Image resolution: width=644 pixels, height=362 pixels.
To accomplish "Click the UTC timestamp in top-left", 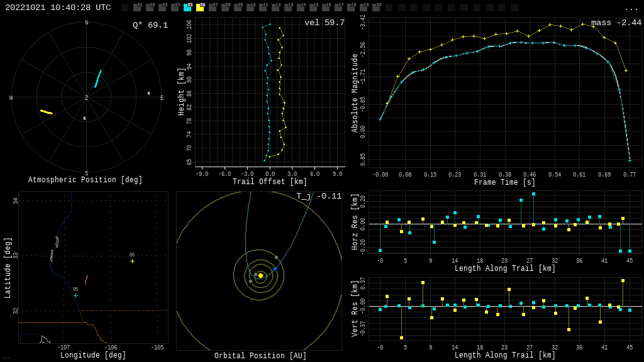I will 58,8.
